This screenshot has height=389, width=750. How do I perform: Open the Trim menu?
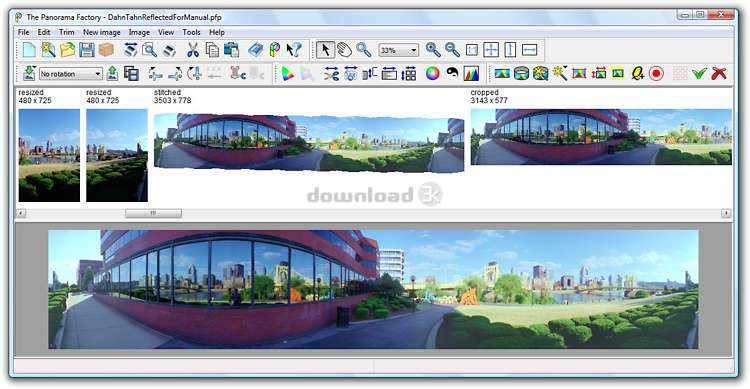(x=66, y=32)
